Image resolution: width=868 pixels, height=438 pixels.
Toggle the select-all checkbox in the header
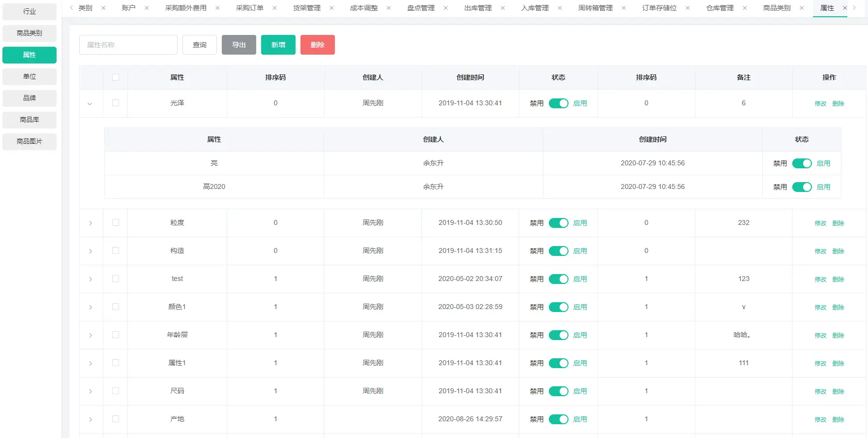(x=116, y=77)
